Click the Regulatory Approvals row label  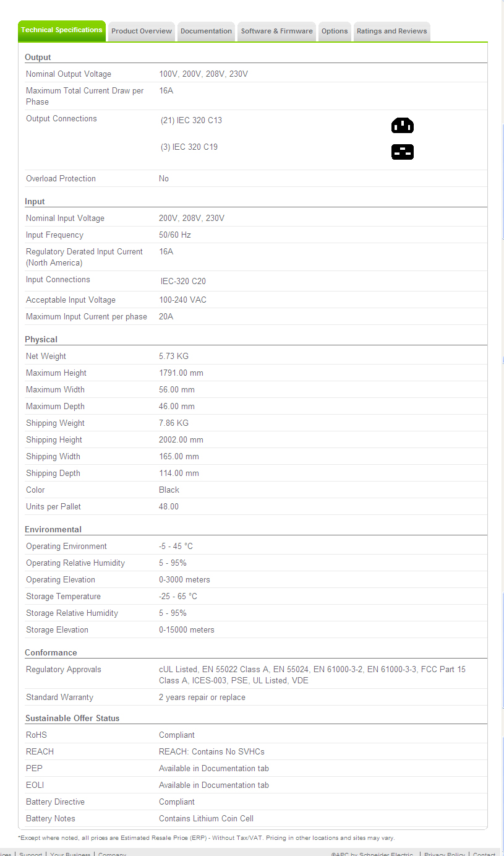click(x=63, y=670)
